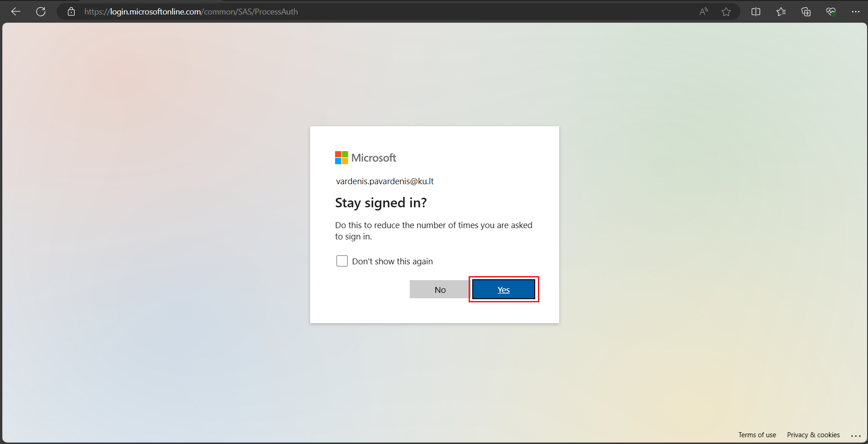Viewport: 868px width, 444px height.
Task: View site information via the lock icon
Action: click(x=71, y=12)
